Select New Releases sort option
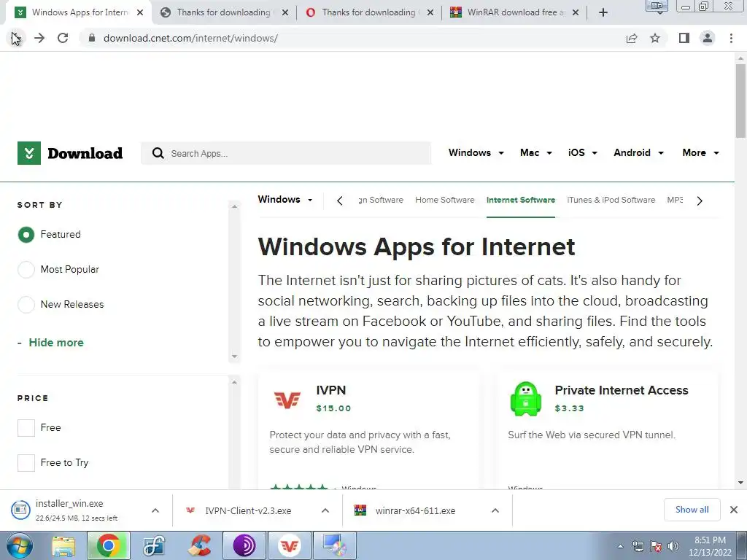The width and height of the screenshot is (747, 560). click(x=26, y=304)
